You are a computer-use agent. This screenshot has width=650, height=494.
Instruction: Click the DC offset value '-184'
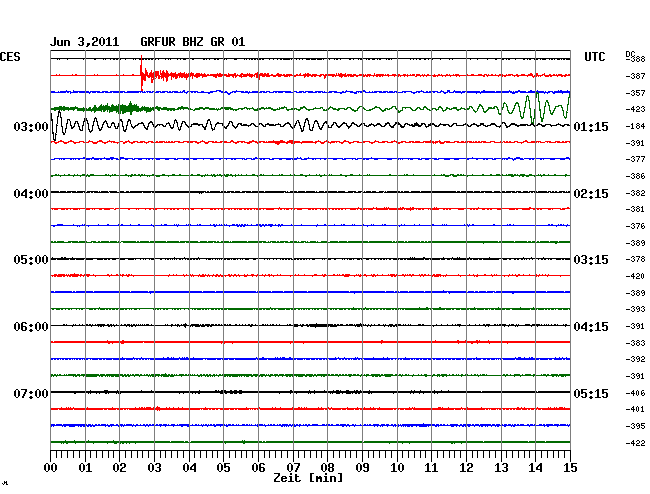click(x=635, y=126)
